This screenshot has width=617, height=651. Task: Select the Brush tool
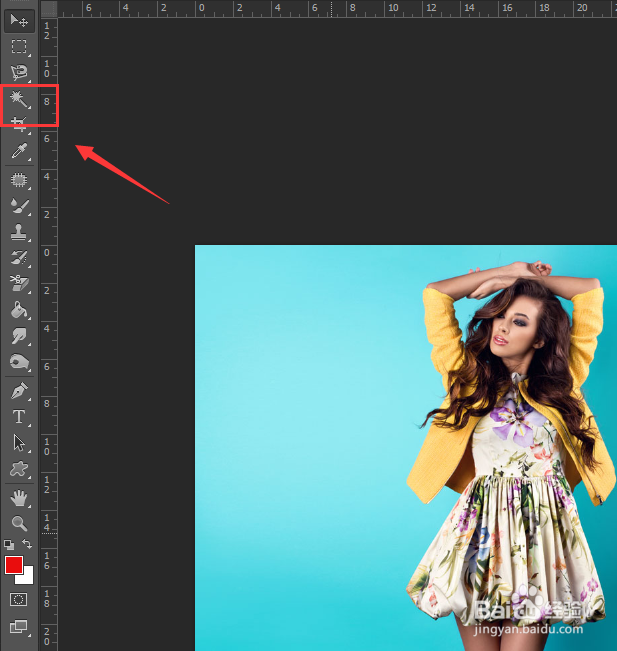tap(19, 206)
